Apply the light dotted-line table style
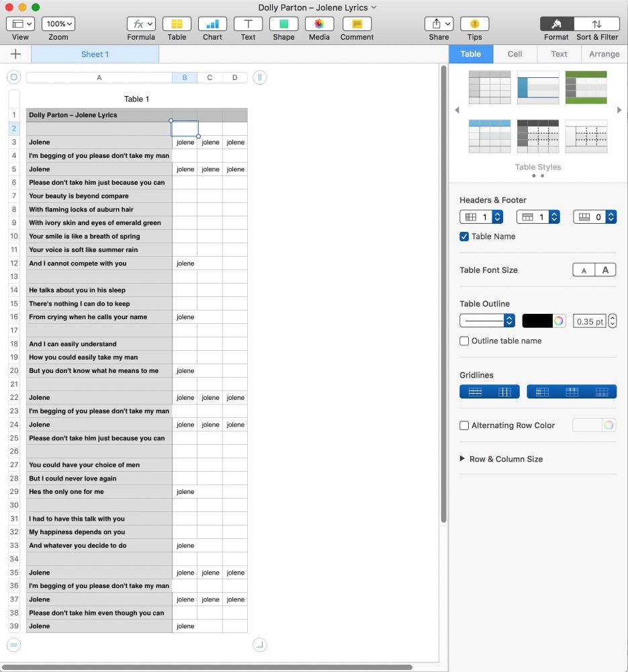This screenshot has height=672, width=628. pyautogui.click(x=586, y=136)
